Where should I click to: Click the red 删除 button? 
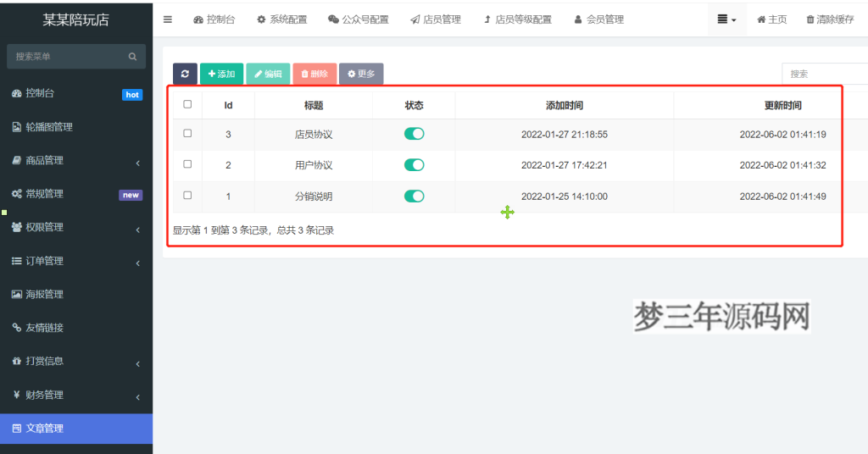tap(314, 74)
